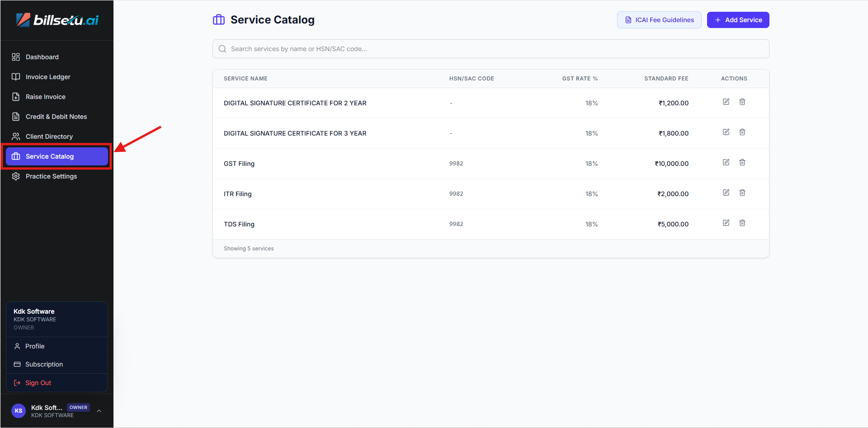Screen dimensions: 868x428
Task: Delete the TDS Filing service
Action: pyautogui.click(x=742, y=223)
